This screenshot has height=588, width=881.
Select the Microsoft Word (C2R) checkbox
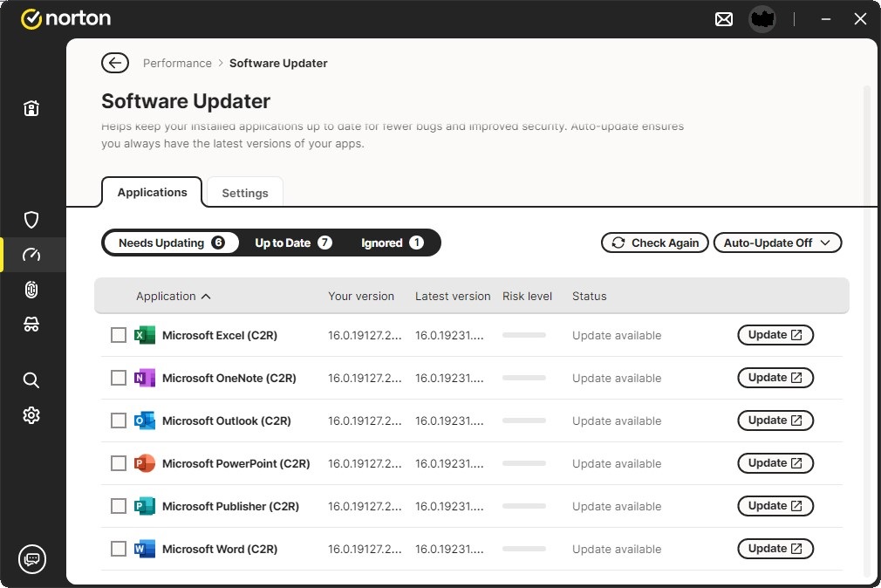coord(119,549)
